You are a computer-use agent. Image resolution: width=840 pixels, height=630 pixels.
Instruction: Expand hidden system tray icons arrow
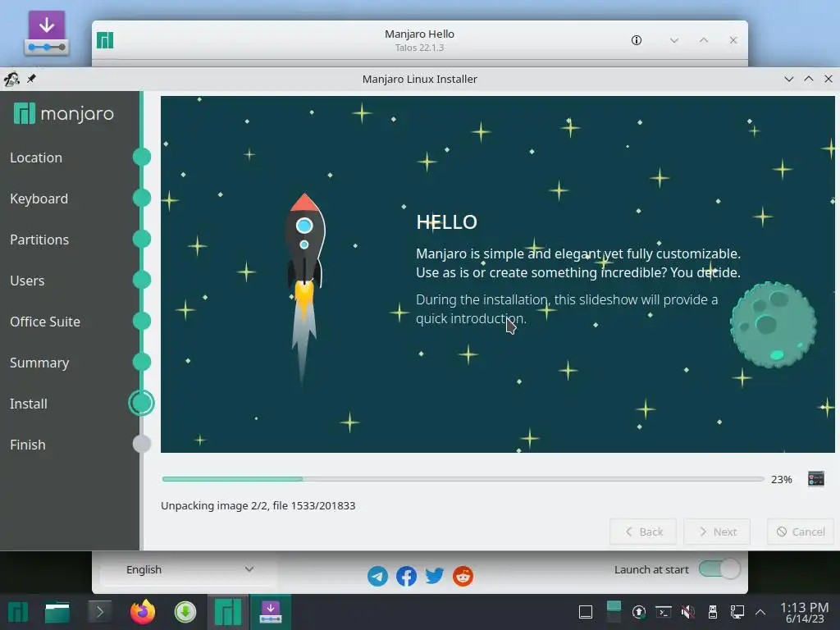pyautogui.click(x=760, y=612)
